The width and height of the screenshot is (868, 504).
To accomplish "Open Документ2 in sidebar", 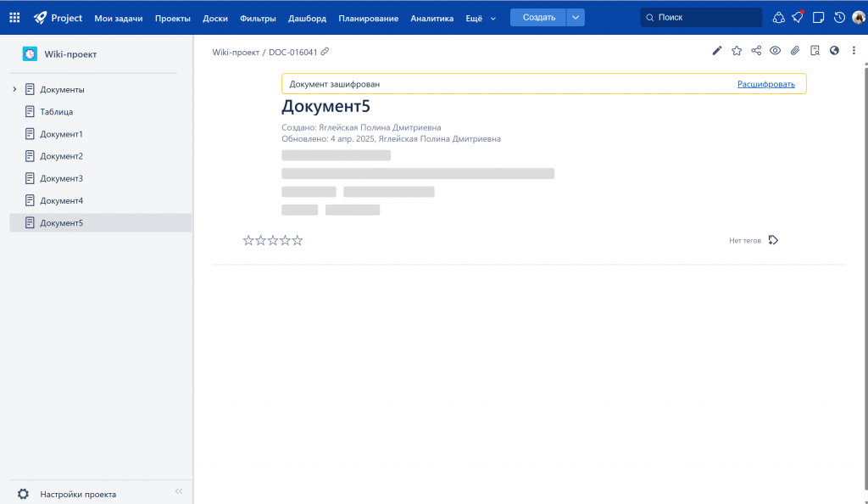I will point(61,156).
